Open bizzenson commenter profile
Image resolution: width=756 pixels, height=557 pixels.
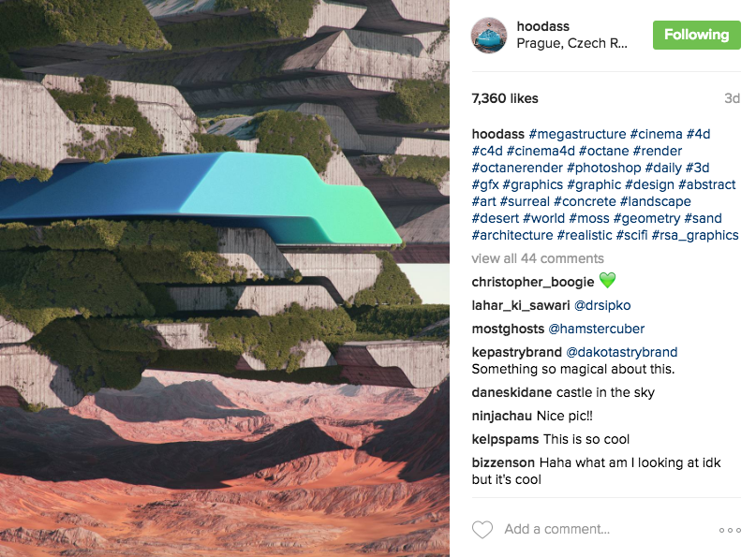[x=503, y=462]
